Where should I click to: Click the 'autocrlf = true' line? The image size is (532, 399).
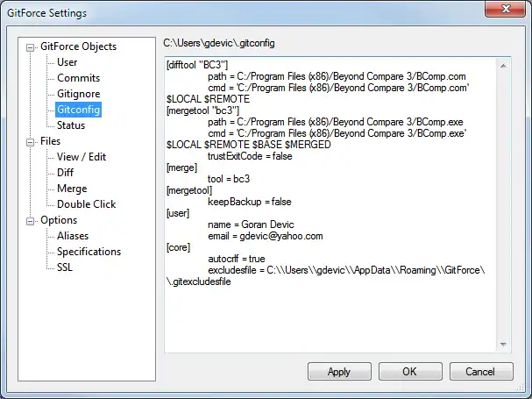pos(237,259)
